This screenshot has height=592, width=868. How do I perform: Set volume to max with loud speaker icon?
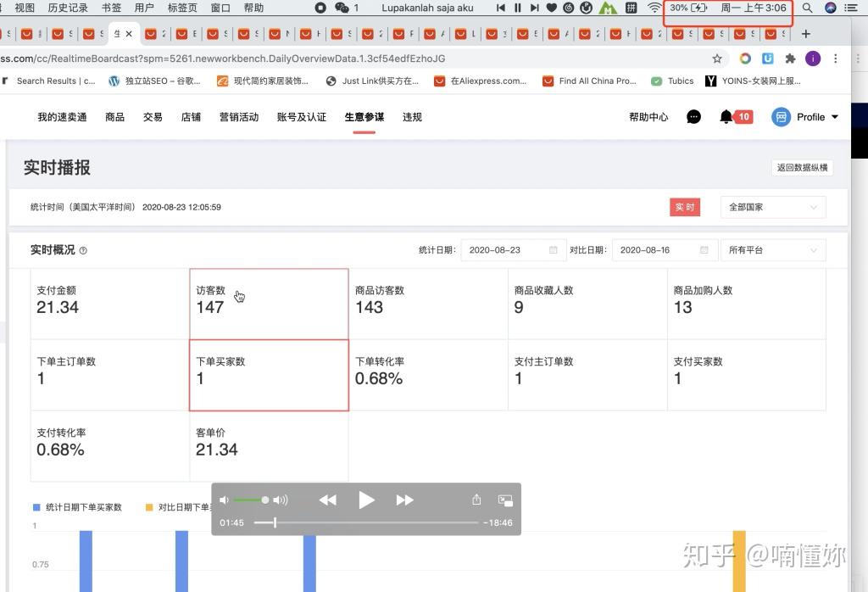click(281, 500)
